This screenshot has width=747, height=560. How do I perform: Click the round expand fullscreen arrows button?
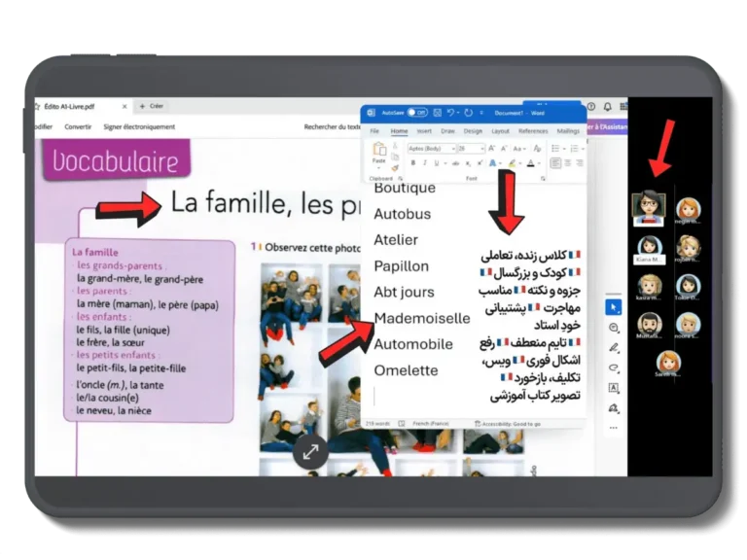[x=310, y=452]
